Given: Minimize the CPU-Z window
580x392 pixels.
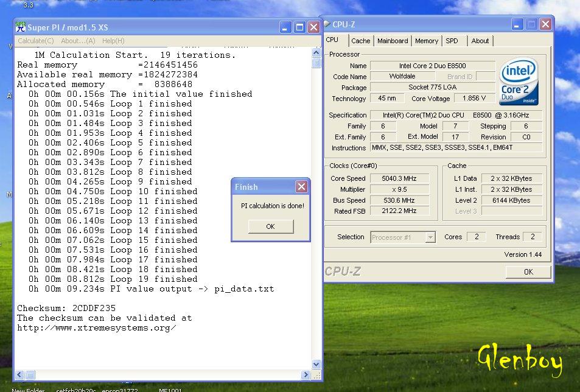Looking at the screenshot, I should point(517,24).
